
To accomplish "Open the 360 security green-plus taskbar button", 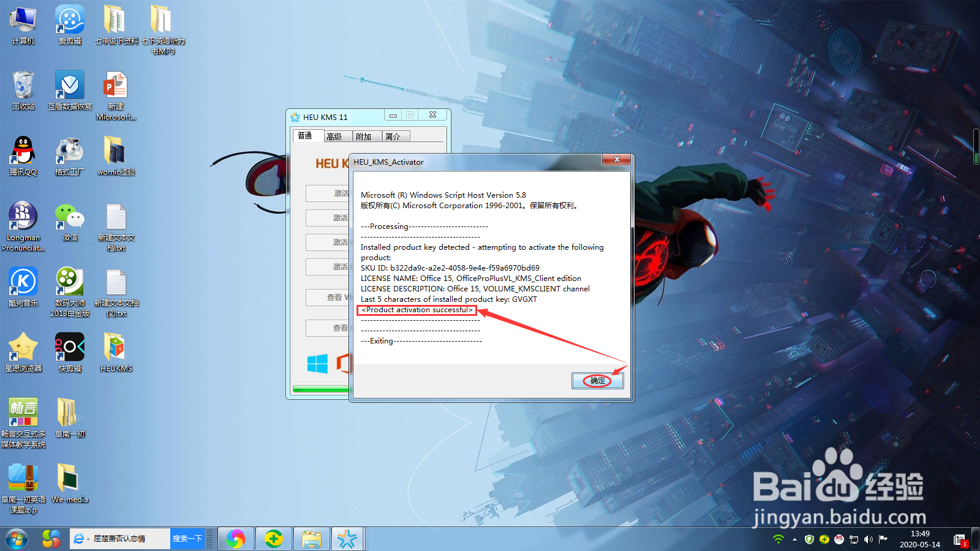I will 274,539.
